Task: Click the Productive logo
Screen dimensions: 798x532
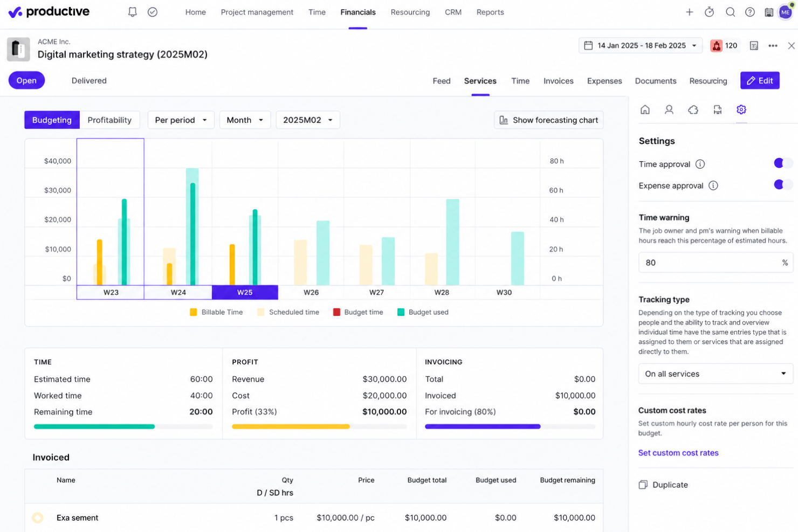Action: coord(49,12)
